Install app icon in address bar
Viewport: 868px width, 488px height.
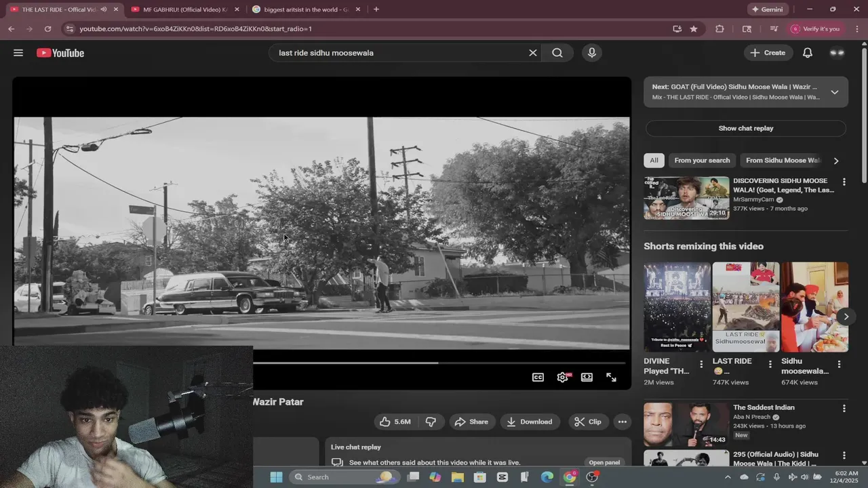coord(677,29)
